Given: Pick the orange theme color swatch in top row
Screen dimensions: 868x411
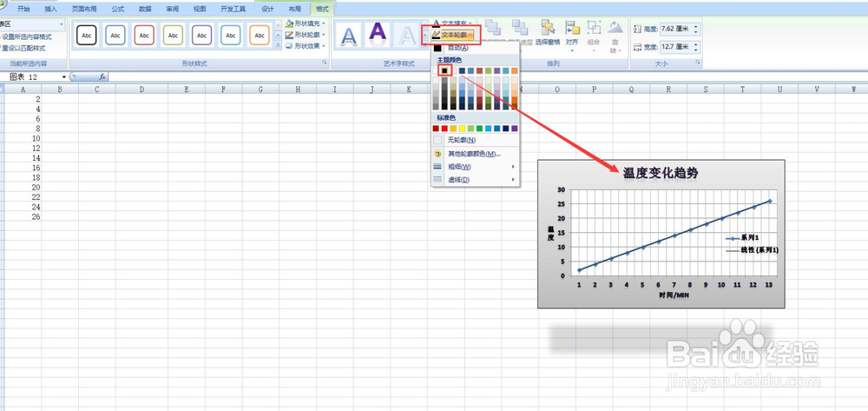Looking at the screenshot, I should point(514,70).
